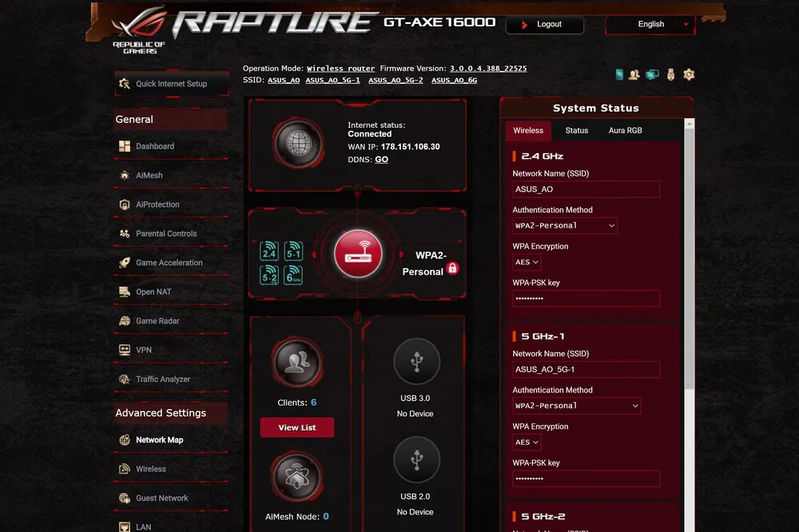Click the Dashboard icon in sidebar
Screen dimensions: 799x532
(125, 146)
